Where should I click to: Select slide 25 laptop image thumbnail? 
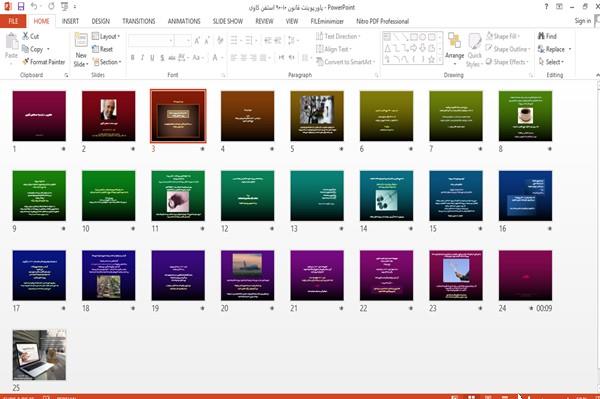(x=39, y=355)
